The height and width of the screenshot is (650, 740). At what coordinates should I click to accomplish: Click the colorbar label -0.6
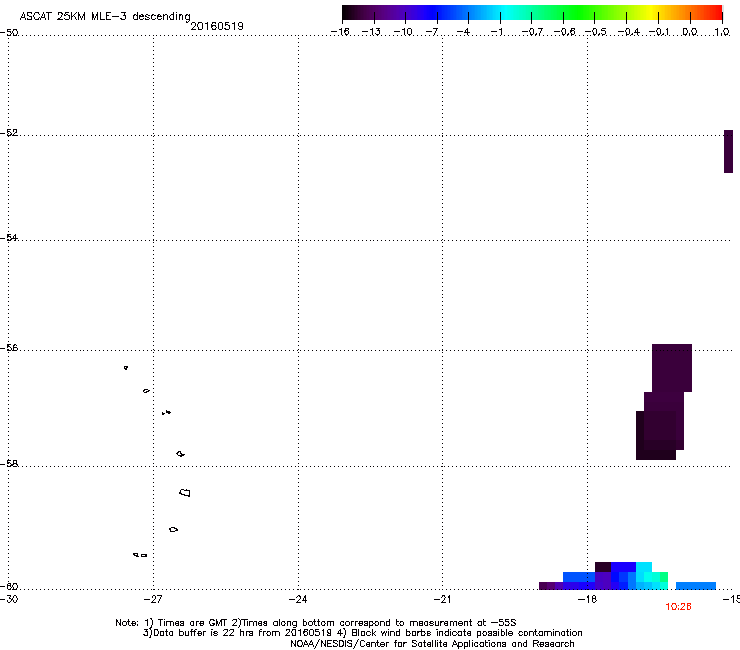coord(564,32)
